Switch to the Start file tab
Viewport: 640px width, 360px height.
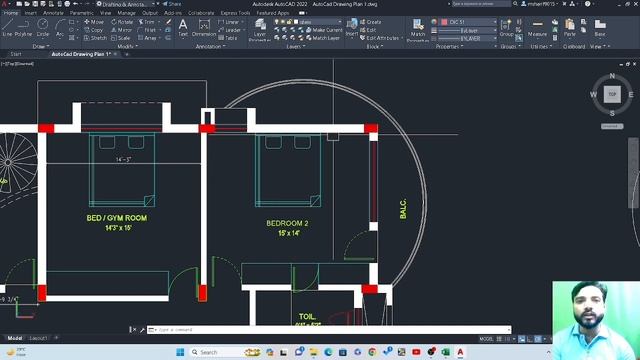(x=16, y=54)
